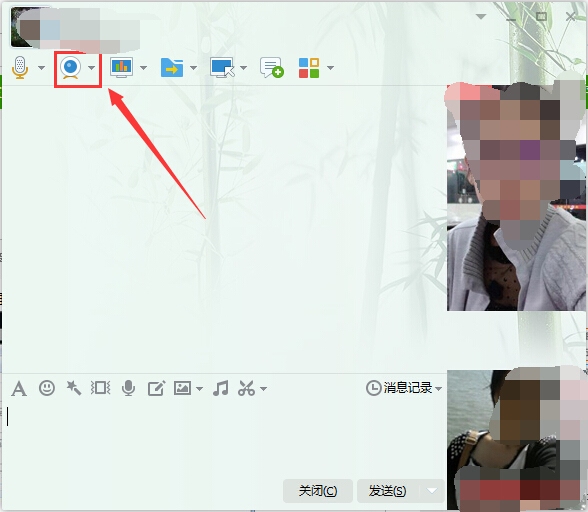Open the send-key options arrow beside 发送

(x=432, y=491)
